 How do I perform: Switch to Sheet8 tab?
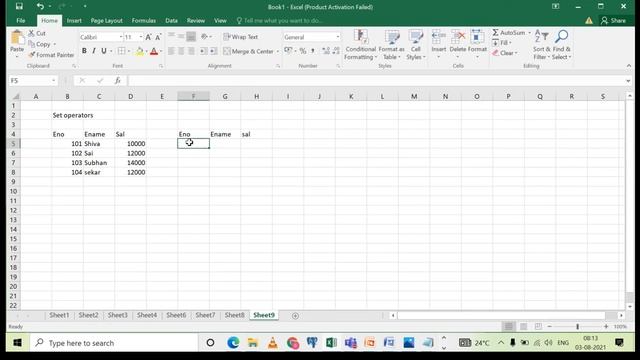tap(234, 315)
